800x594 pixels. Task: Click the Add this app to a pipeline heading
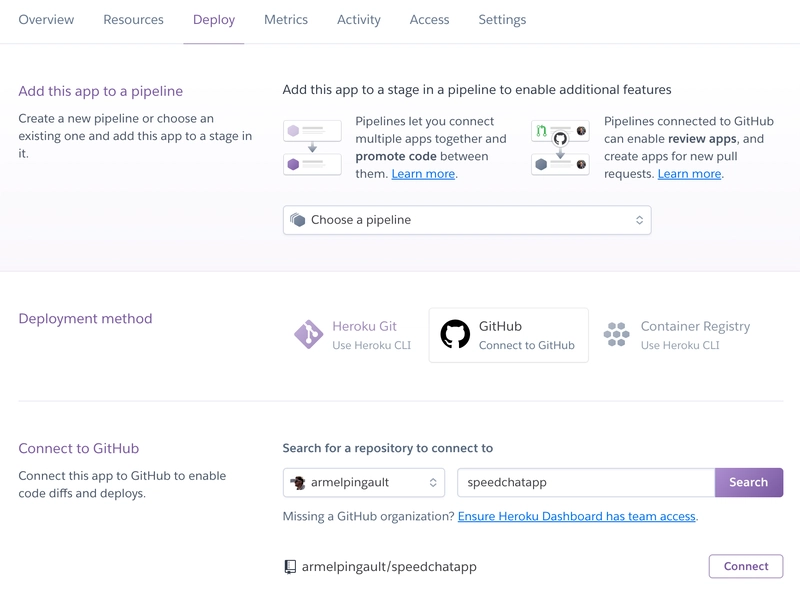[101, 91]
